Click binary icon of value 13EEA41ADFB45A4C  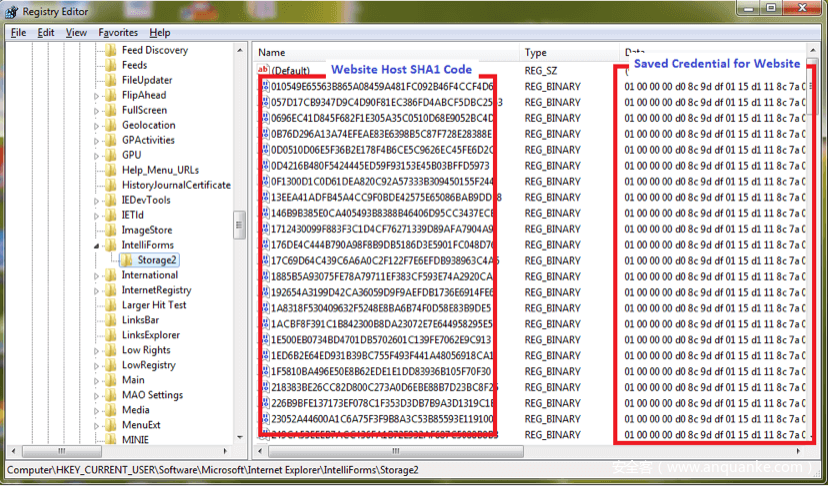pos(264,197)
